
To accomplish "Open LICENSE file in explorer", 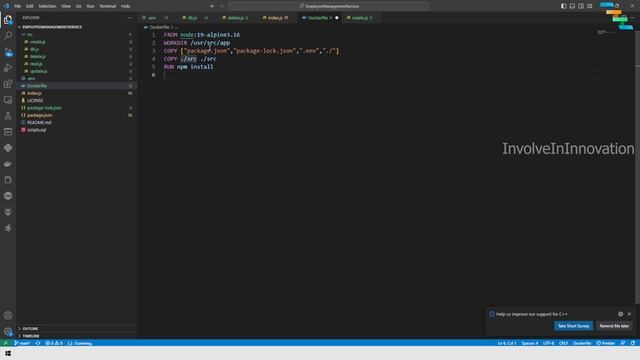I will [x=35, y=100].
